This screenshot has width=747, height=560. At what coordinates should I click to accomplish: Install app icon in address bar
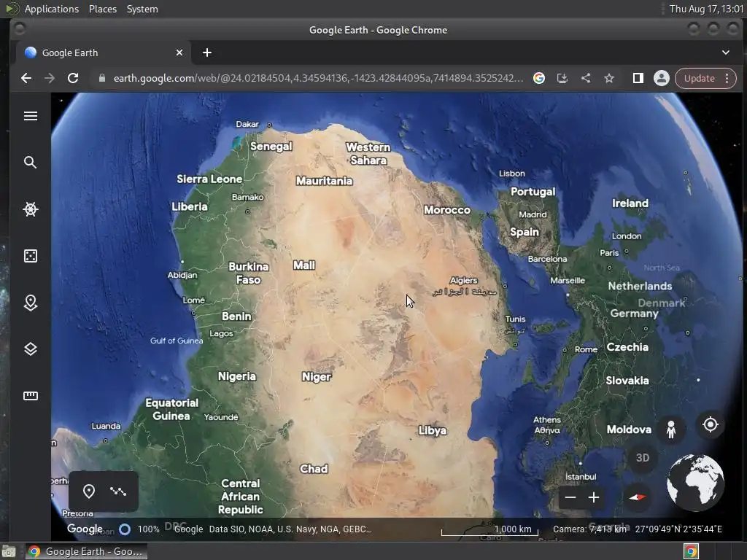[562, 78]
